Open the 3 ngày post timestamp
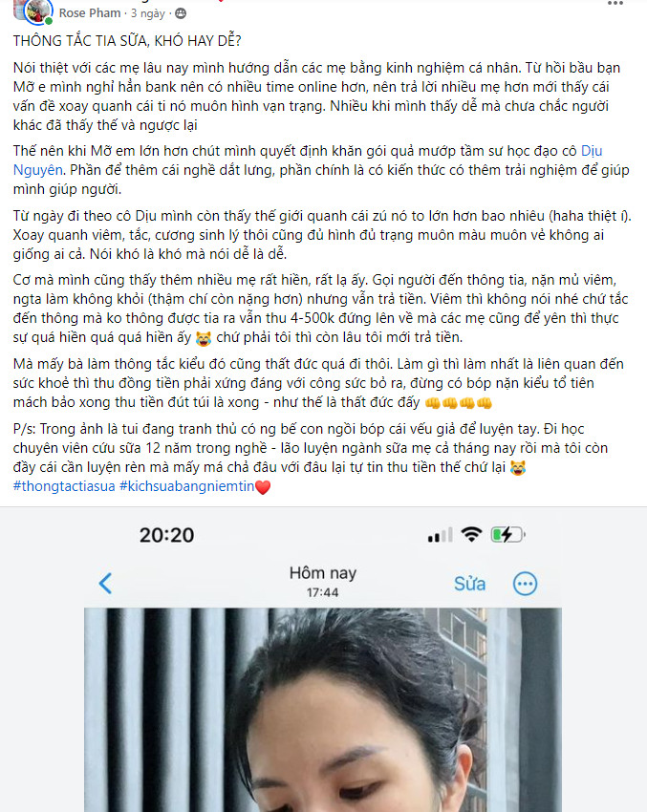The width and height of the screenshot is (647, 812). (147, 13)
